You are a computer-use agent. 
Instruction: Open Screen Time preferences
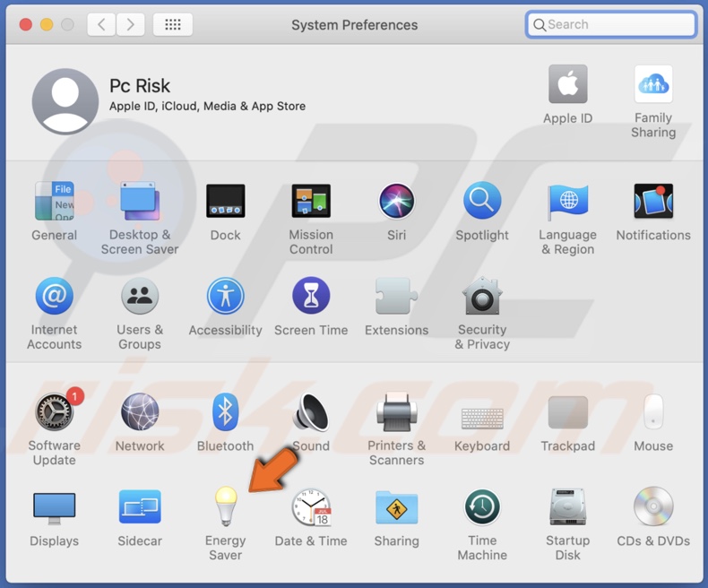[x=311, y=298]
